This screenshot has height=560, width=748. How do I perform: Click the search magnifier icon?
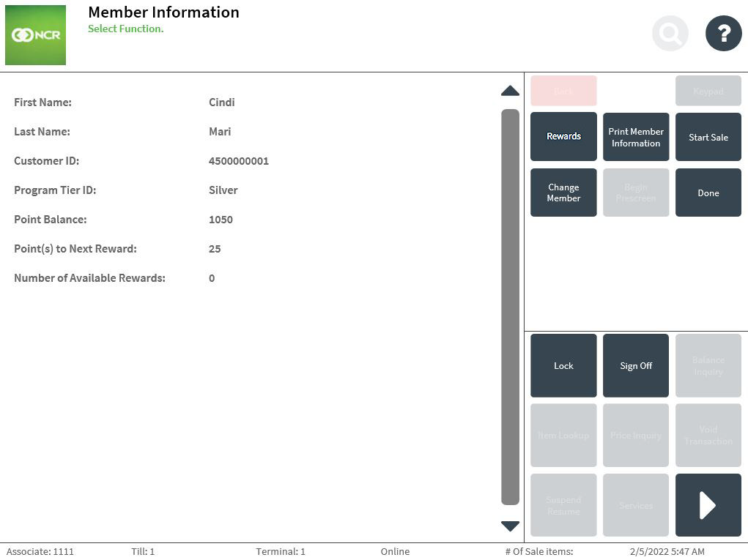click(670, 34)
